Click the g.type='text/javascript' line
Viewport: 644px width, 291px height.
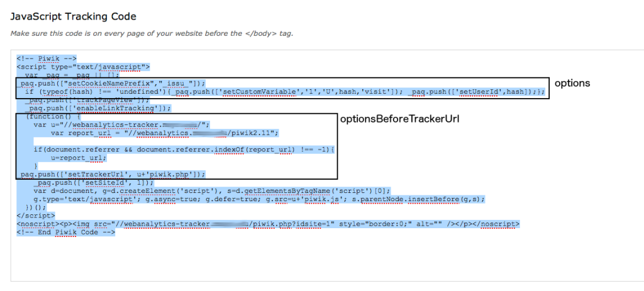260,199
